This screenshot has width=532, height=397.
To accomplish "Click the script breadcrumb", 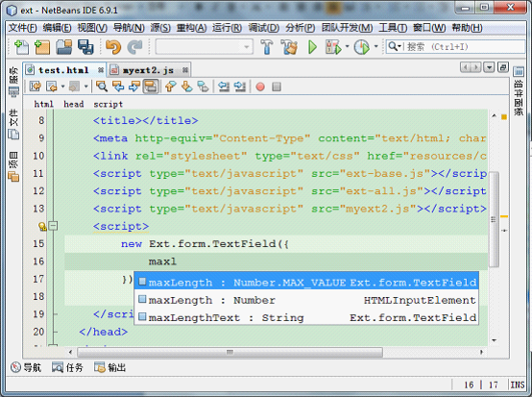I will (108, 104).
